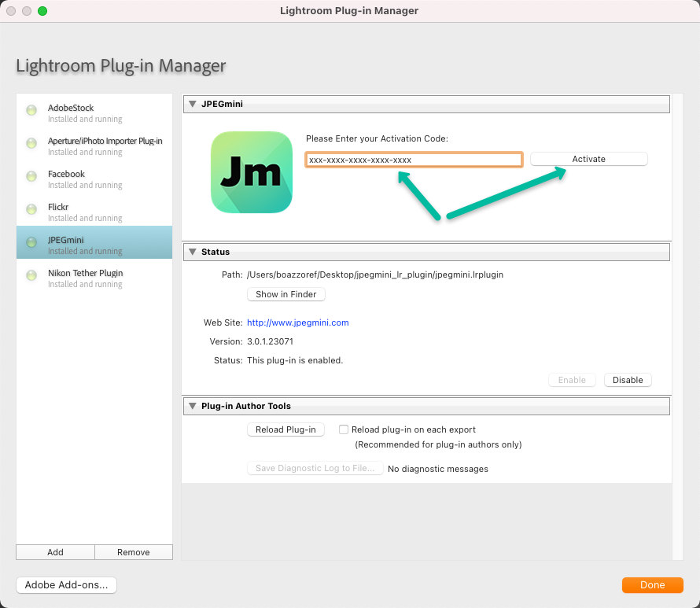700x608 pixels.
Task: Collapse the JPEGmini section triangle
Action: (x=193, y=104)
